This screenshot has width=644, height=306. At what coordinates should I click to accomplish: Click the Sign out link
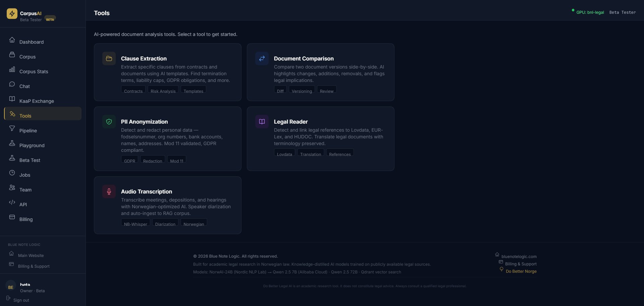tap(21, 300)
